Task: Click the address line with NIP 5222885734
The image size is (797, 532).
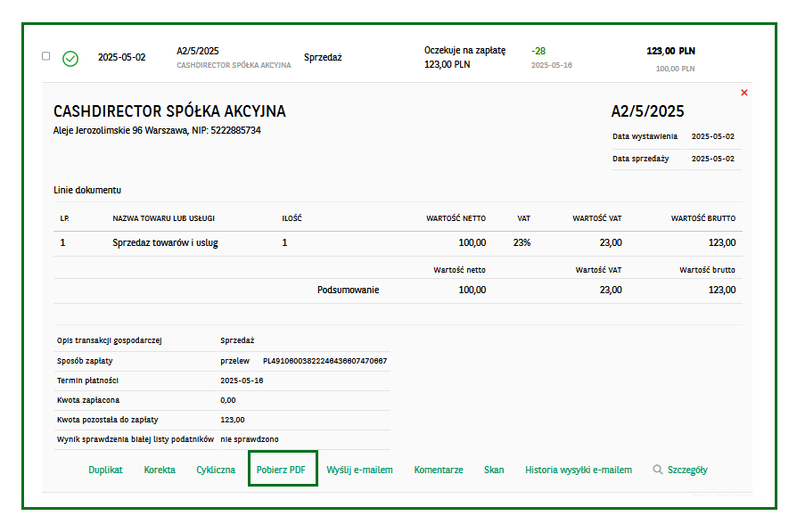Action: (x=157, y=131)
